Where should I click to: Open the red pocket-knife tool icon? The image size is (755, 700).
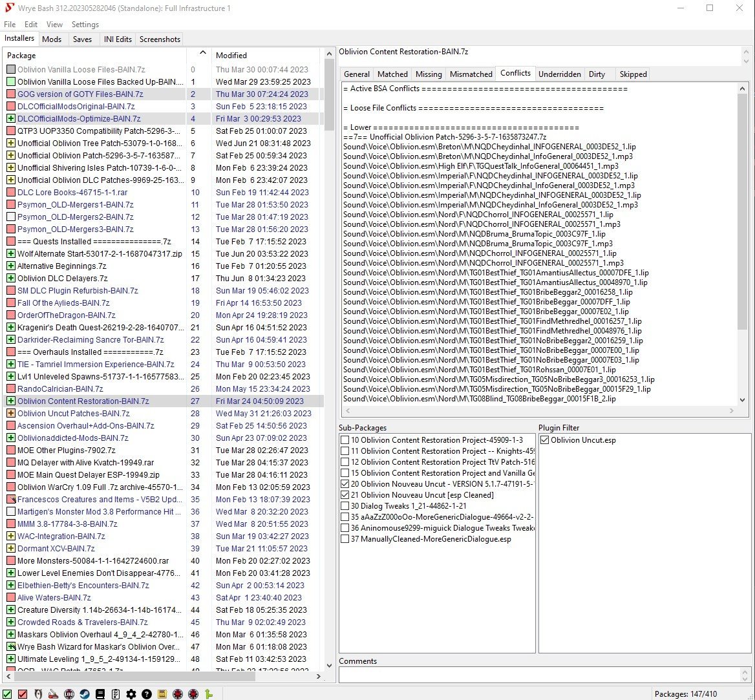pyautogui.click(x=54, y=694)
